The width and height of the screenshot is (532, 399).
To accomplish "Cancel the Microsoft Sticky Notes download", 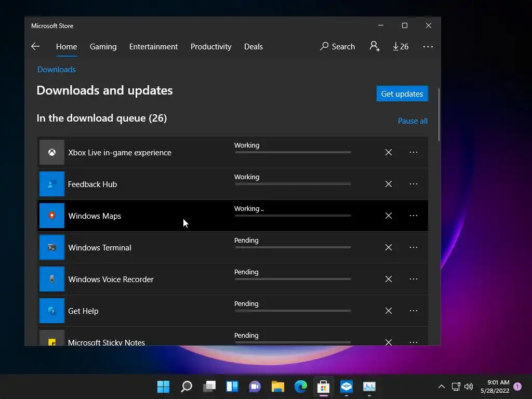I will (x=389, y=342).
